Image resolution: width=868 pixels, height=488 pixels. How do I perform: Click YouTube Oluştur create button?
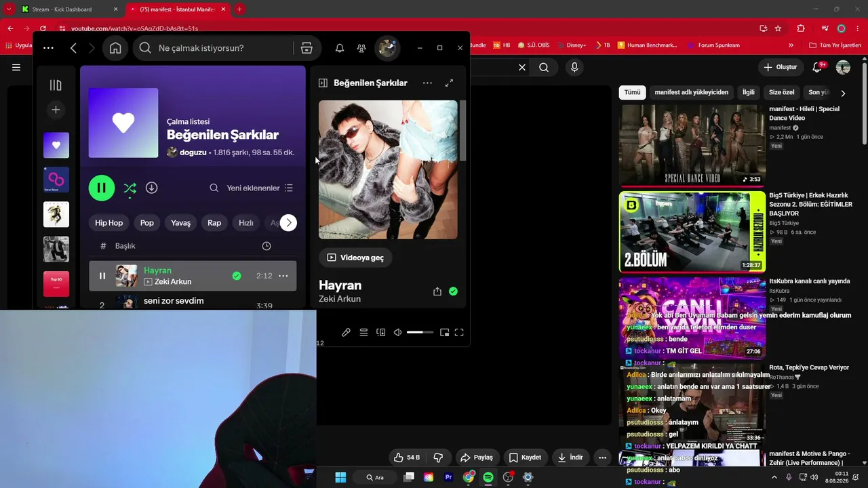coord(781,68)
